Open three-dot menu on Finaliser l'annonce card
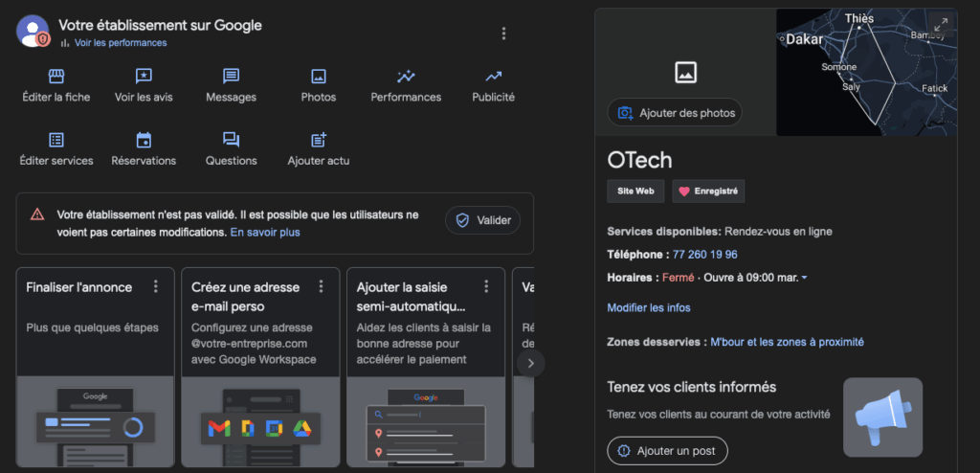The image size is (980, 473). [156, 286]
